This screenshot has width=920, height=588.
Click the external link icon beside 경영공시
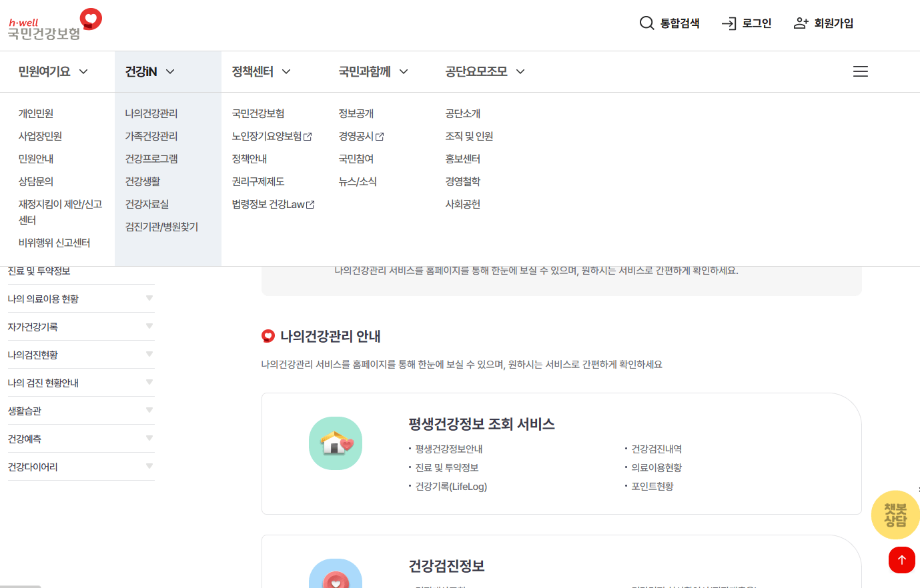(379, 135)
